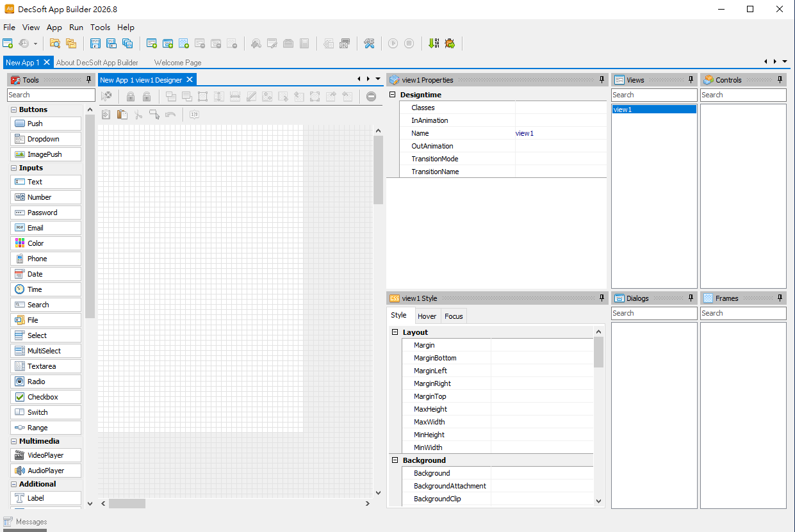Viewport: 795px width, 532px height.
Task: Pick the Switch control in Tools
Action: (x=45, y=412)
